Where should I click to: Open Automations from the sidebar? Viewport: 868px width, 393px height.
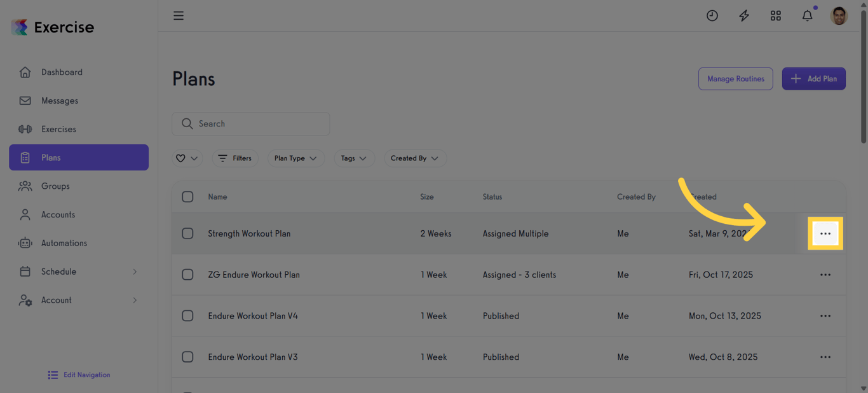pyautogui.click(x=64, y=243)
